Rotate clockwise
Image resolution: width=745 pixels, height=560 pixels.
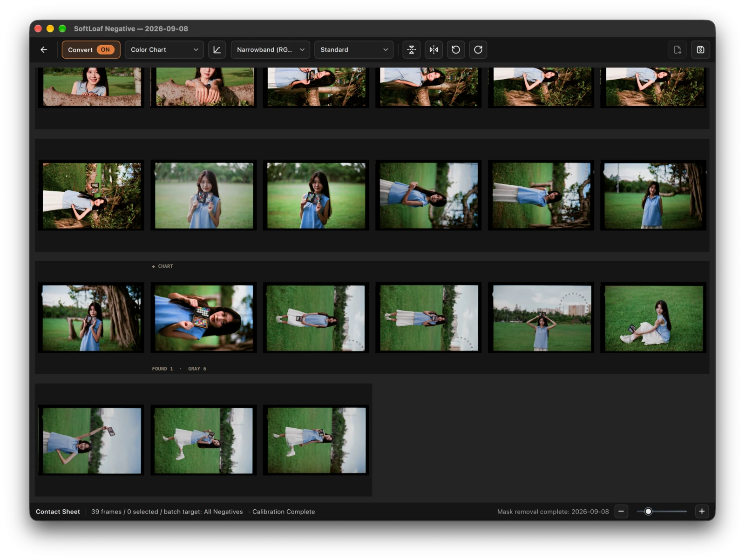pyautogui.click(x=478, y=50)
